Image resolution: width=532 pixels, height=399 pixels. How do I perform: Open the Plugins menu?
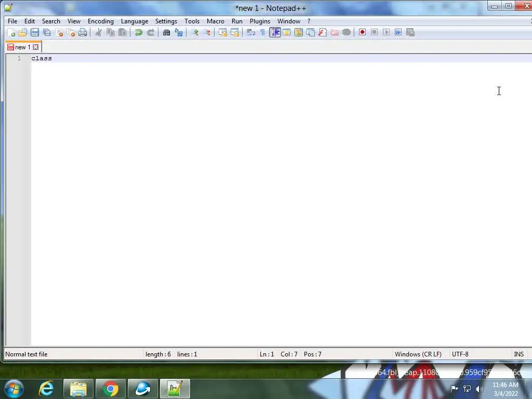pos(260,21)
